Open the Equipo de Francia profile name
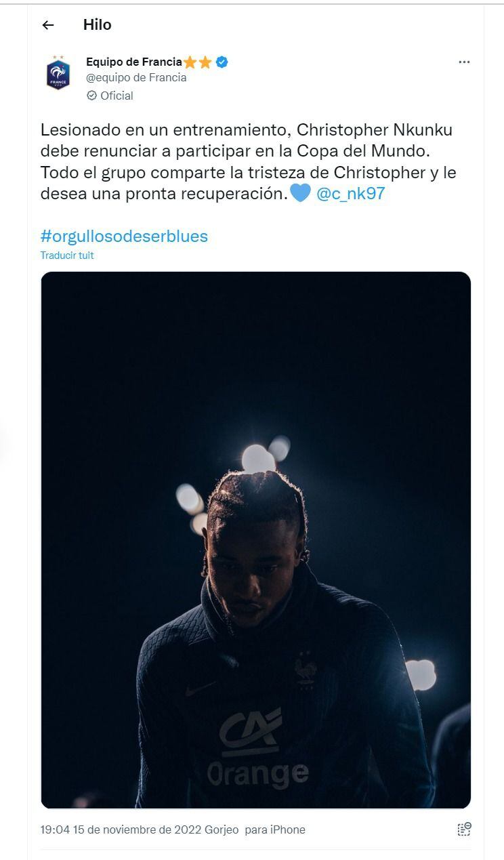The image size is (504, 860). tap(133, 62)
